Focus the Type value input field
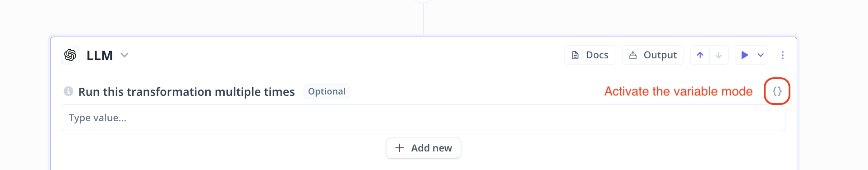Screen dimensions: 868x170 [423, 118]
